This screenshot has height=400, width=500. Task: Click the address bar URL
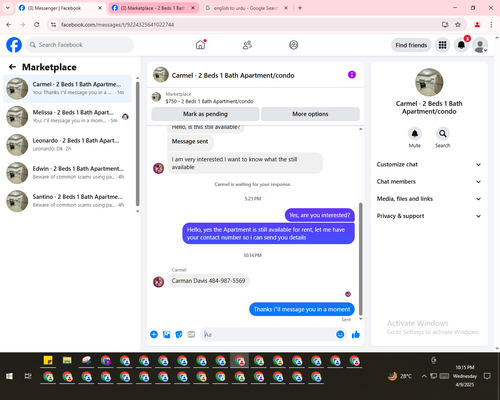[117, 25]
